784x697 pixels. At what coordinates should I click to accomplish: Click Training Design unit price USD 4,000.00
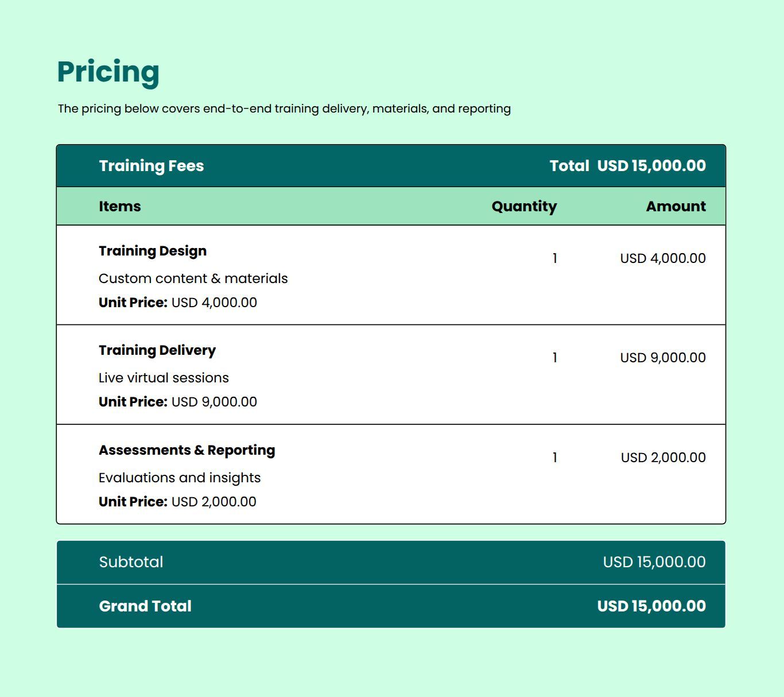pos(214,303)
